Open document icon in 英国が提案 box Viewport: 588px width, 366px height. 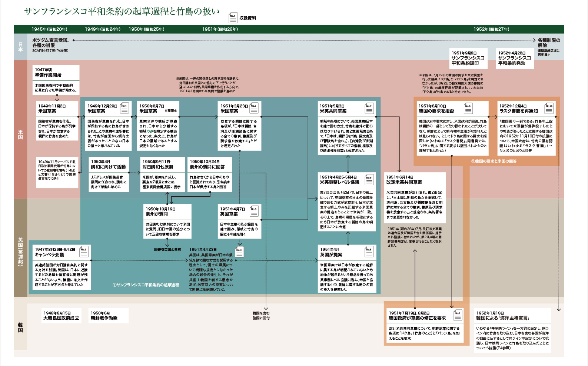(369, 252)
